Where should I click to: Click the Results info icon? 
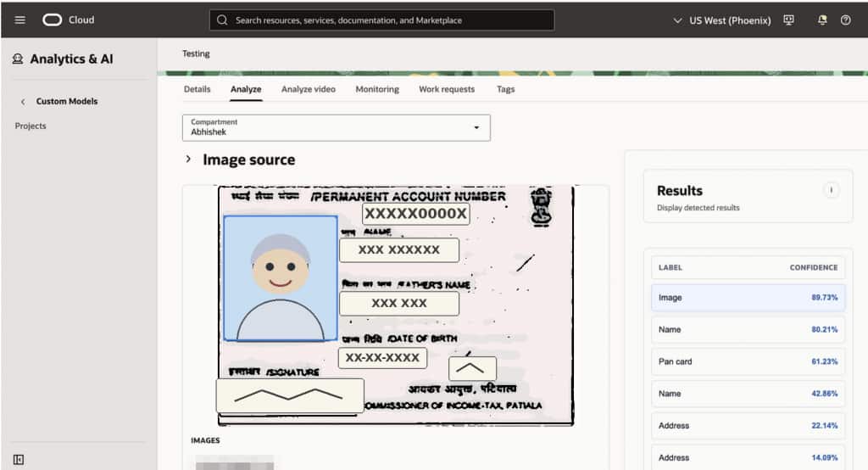tap(831, 190)
